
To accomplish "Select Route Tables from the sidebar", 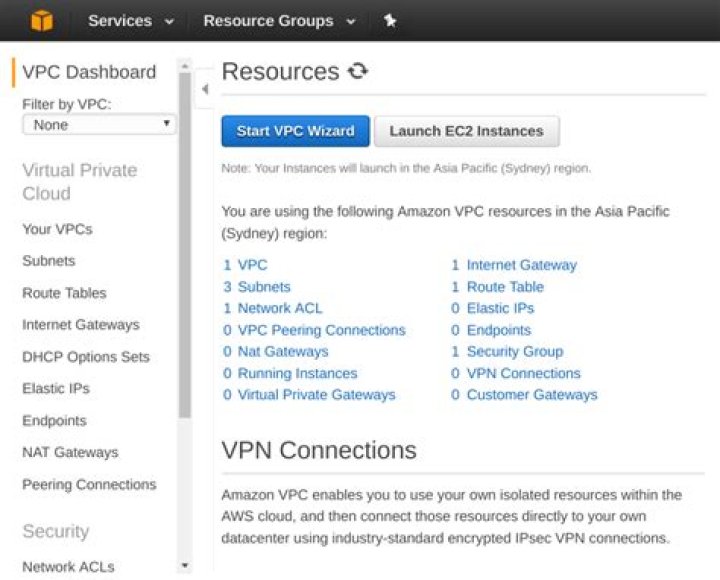I will (x=64, y=293).
